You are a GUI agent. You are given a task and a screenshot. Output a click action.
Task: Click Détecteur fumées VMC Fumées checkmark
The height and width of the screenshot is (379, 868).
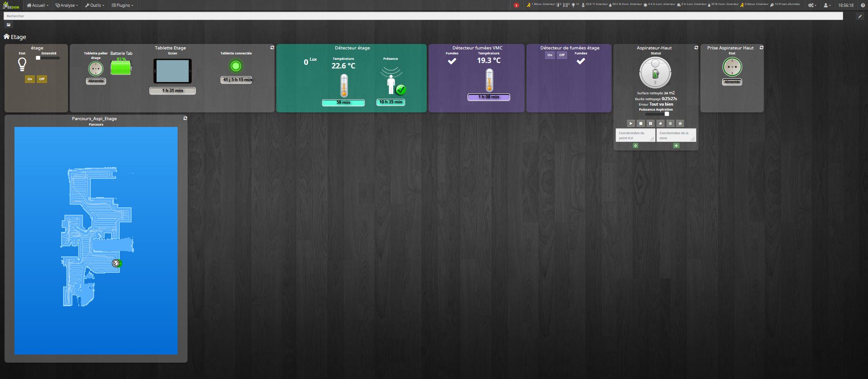pyautogui.click(x=452, y=61)
